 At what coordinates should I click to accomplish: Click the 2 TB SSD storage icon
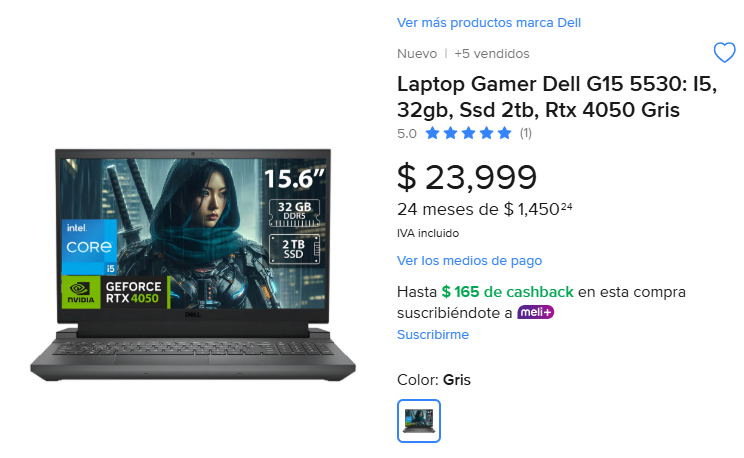(x=294, y=249)
